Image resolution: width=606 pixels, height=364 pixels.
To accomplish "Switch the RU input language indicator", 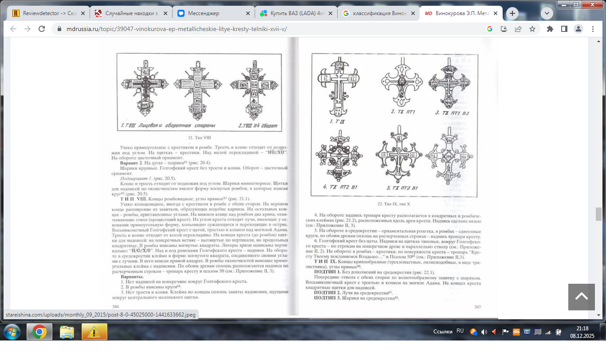I will pos(460,331).
